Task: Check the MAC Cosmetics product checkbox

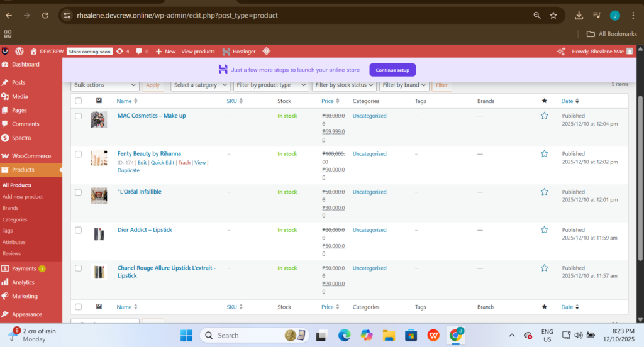Action: (x=79, y=116)
